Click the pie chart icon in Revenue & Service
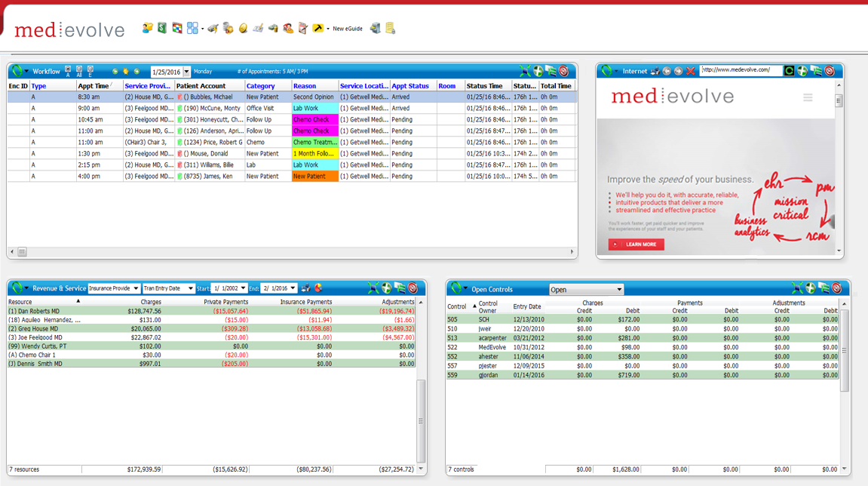This screenshot has width=868, height=486. [x=318, y=288]
